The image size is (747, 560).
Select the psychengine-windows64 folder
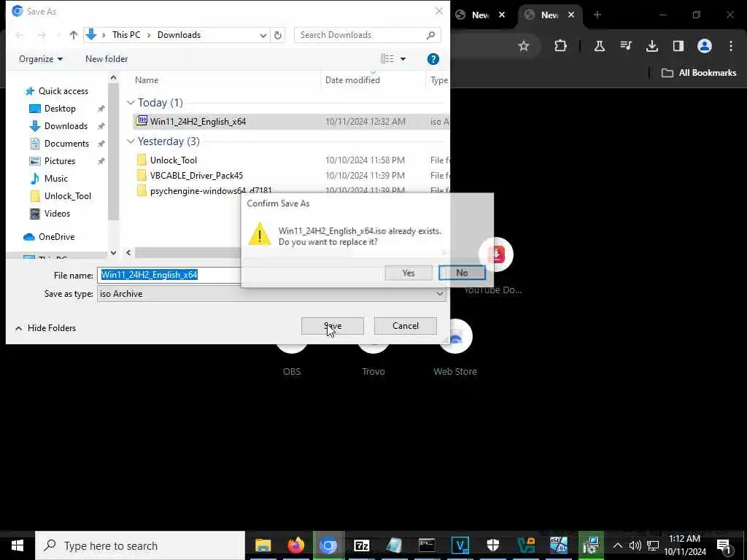point(211,190)
